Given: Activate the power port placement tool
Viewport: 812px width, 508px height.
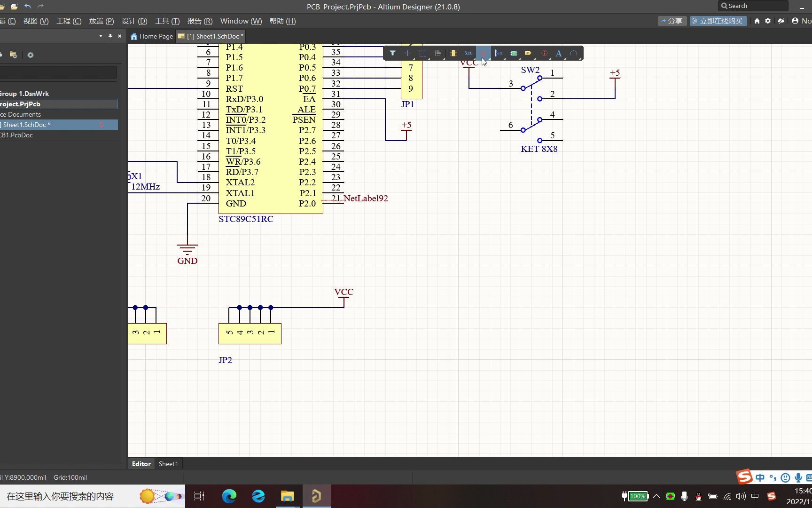Looking at the screenshot, I should click(x=483, y=53).
